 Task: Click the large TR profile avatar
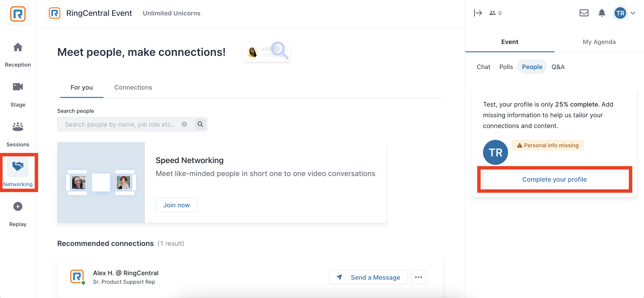pyautogui.click(x=495, y=152)
